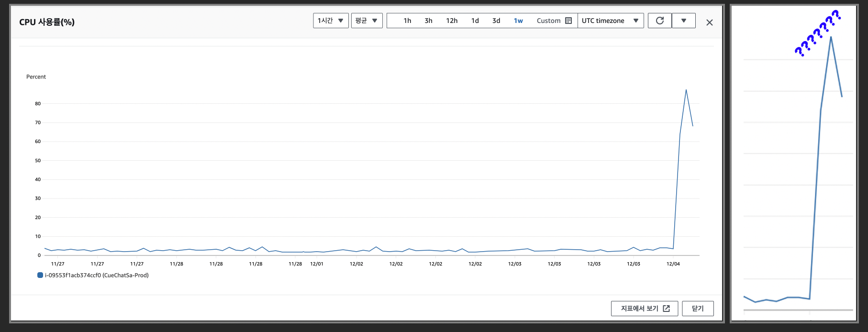Click the CueChatSa-Prod instance legend label
868x332 pixels.
click(97, 276)
